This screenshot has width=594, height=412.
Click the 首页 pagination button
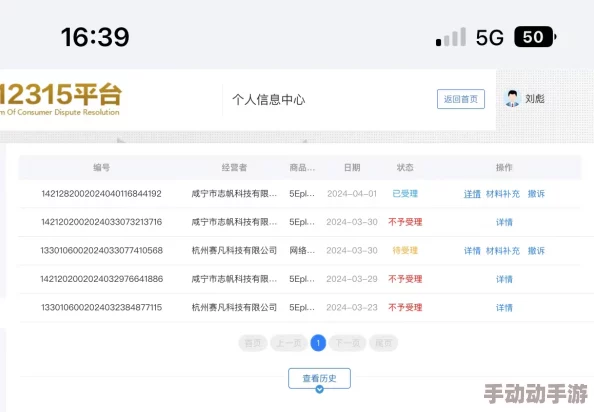pyautogui.click(x=253, y=343)
